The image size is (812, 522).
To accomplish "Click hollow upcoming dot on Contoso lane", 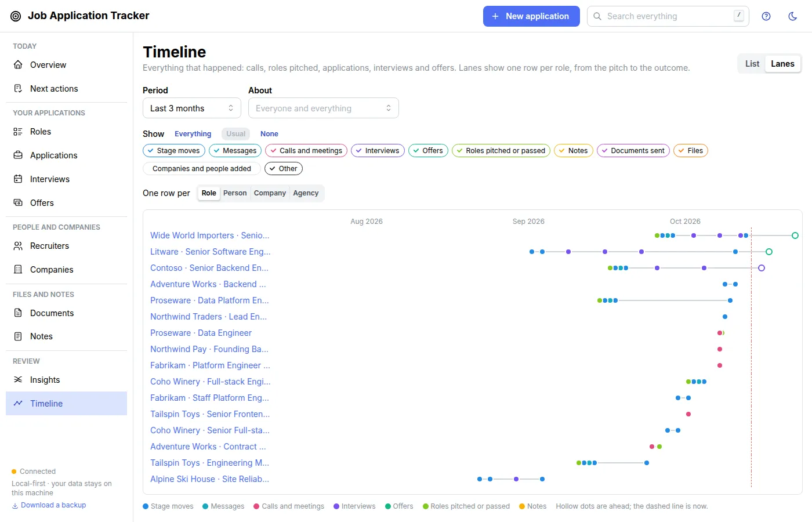I will 762,268.
